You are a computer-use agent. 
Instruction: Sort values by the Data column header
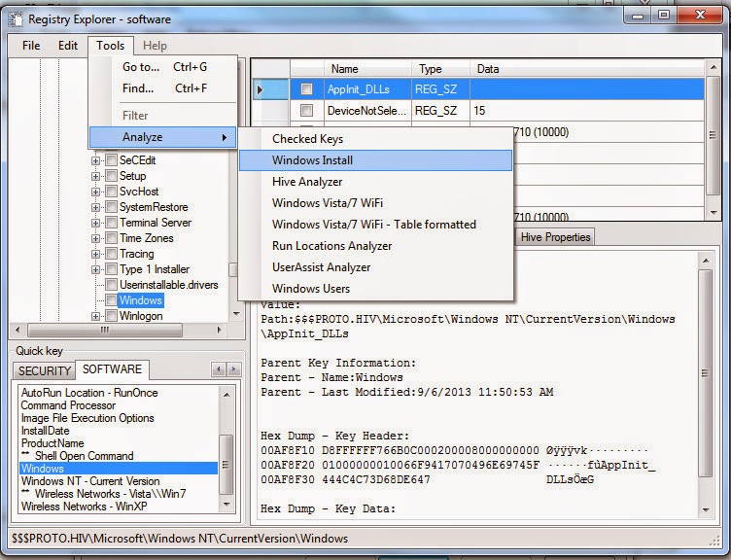587,69
